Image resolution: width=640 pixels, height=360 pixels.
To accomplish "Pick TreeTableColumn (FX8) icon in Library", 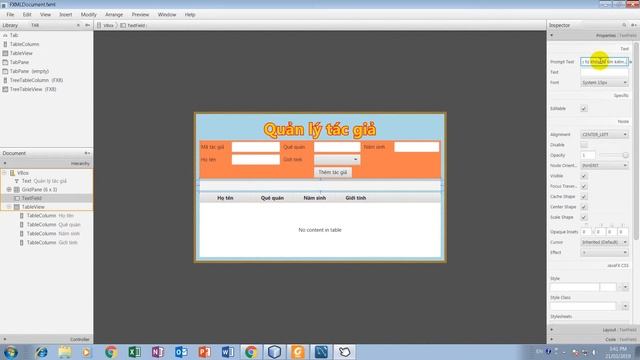I will click(5, 80).
